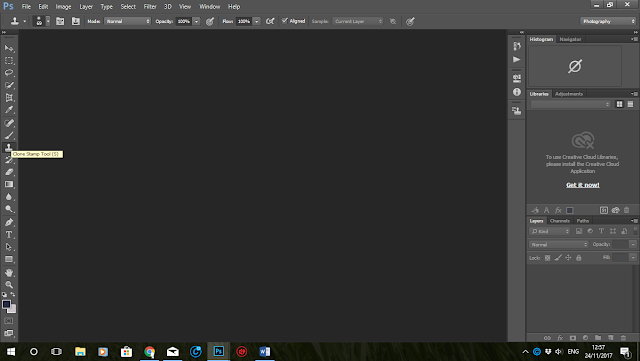
Task: Select the Hand tool
Action: 9,272
